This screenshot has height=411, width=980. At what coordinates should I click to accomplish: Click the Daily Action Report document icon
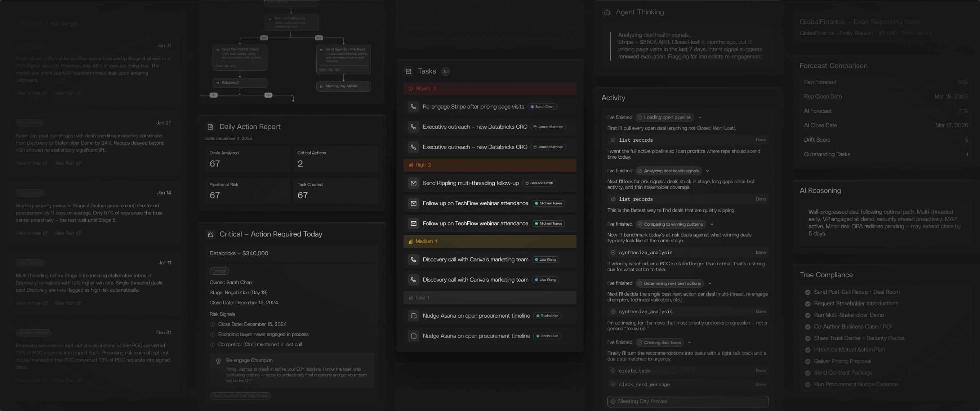(210, 127)
